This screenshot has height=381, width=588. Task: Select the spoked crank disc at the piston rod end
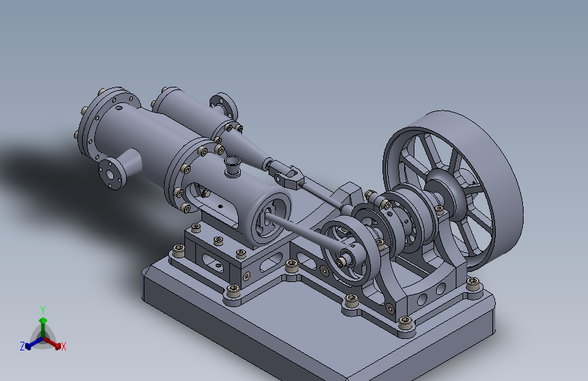[x=350, y=252]
